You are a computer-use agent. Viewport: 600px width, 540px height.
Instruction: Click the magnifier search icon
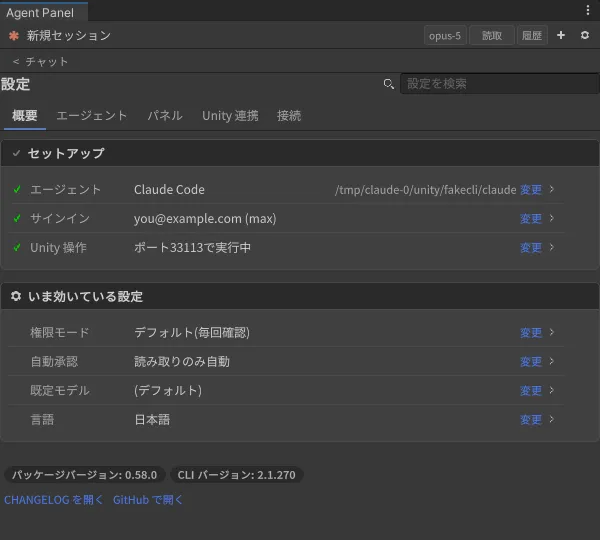(x=388, y=84)
